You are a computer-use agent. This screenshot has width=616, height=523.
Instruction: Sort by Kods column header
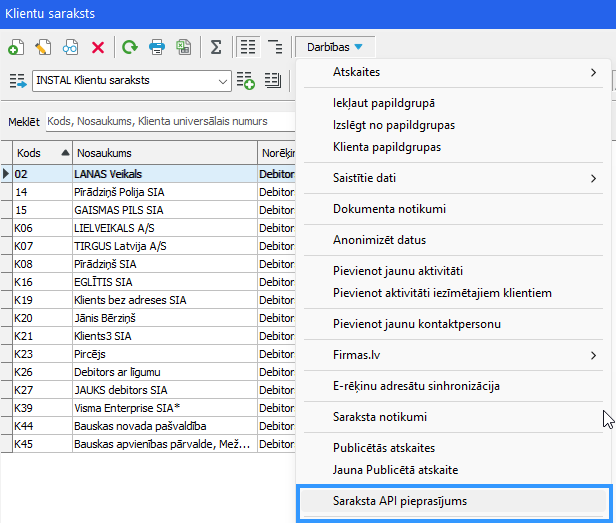pyautogui.click(x=42, y=153)
